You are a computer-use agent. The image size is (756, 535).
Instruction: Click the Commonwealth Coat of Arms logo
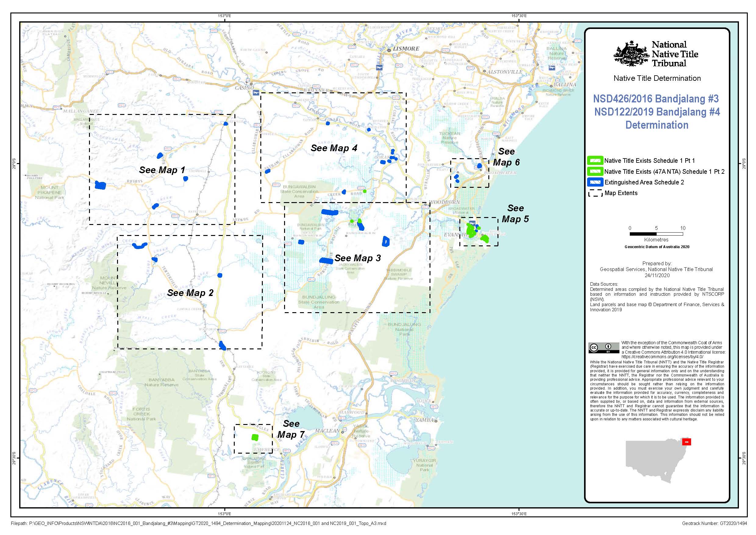(631, 53)
